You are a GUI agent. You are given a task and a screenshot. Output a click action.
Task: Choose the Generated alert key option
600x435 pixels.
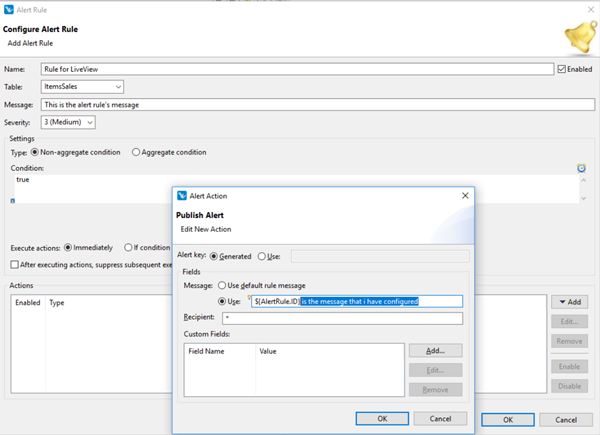click(x=213, y=256)
